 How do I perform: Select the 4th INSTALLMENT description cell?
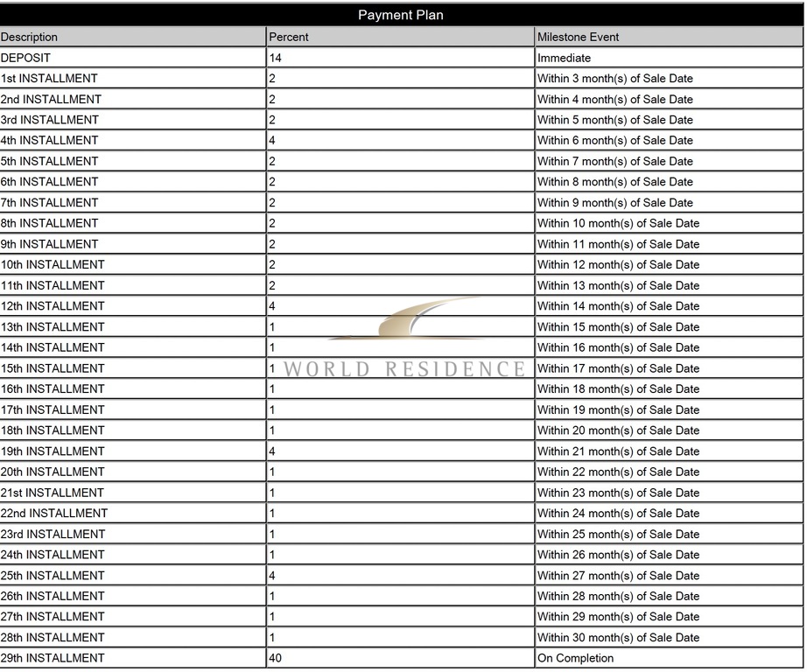point(50,141)
